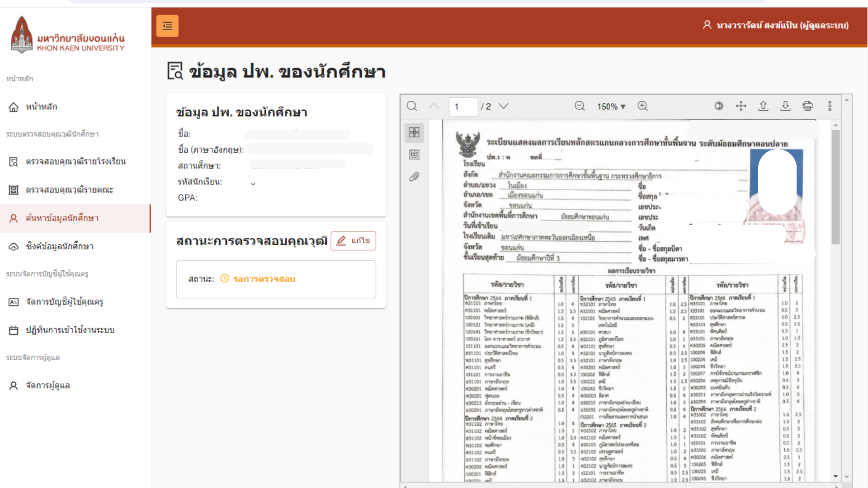This screenshot has width=868, height=488.
Task: Toggle the bookmarks outline panel
Action: pyautogui.click(x=414, y=155)
